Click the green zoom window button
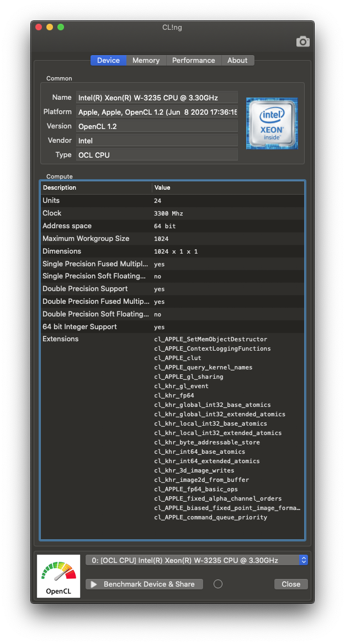This screenshot has height=644, width=345. coord(61,27)
